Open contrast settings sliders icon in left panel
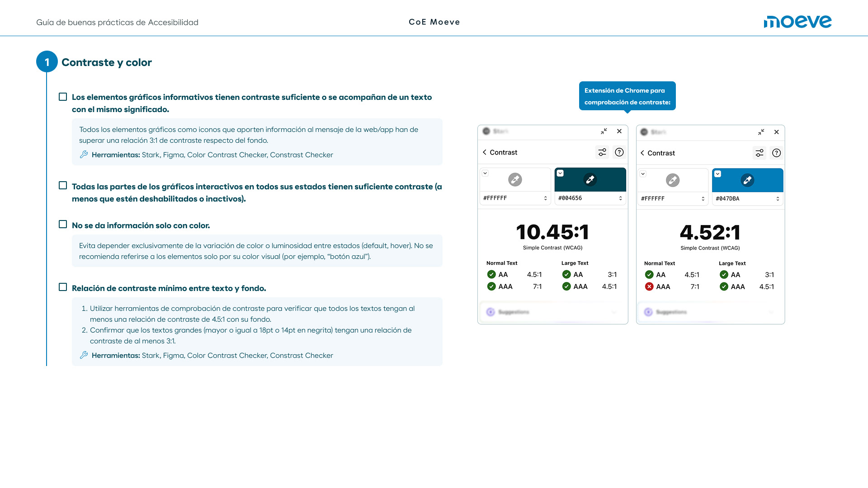The image size is (868, 488). coord(602,152)
